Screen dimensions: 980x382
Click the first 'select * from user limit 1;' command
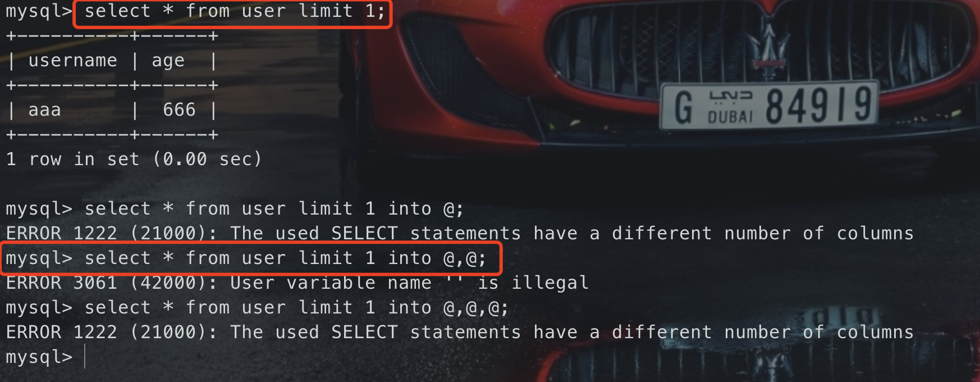235,11
